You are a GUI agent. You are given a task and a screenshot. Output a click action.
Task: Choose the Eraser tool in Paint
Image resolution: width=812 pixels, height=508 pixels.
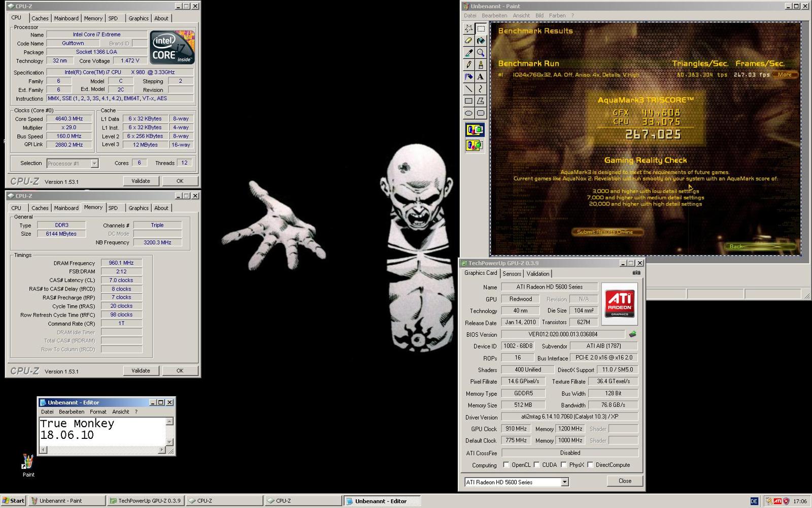pos(468,41)
